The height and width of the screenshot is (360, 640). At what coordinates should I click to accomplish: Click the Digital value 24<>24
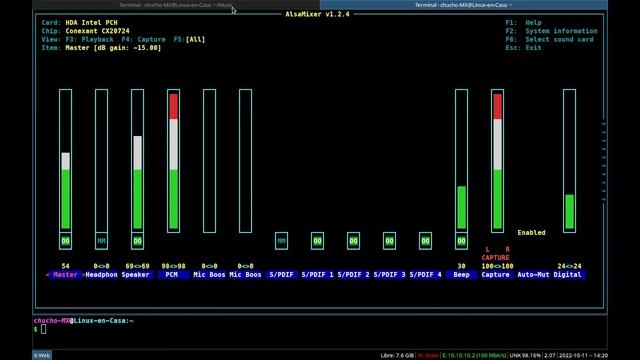pos(569,266)
